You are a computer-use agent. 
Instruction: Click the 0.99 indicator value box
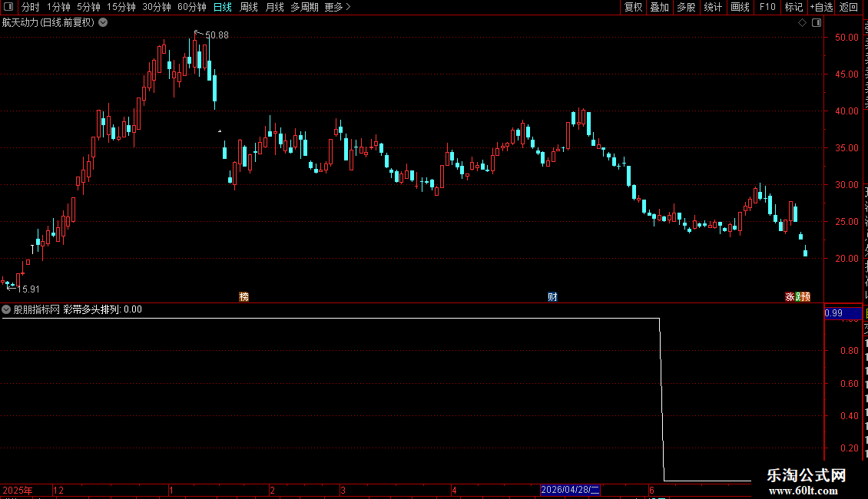pos(843,313)
